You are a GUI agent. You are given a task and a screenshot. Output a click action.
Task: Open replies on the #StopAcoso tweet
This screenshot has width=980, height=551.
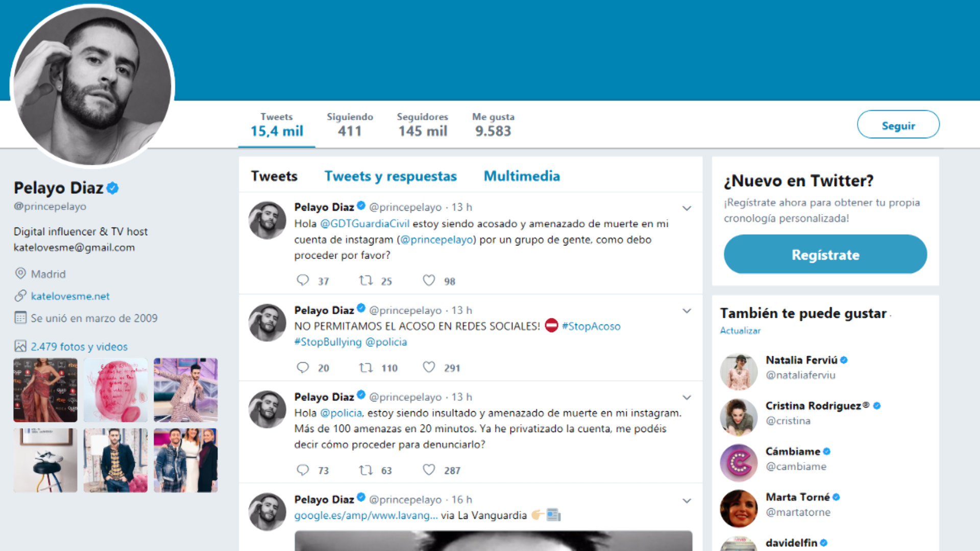coord(303,368)
